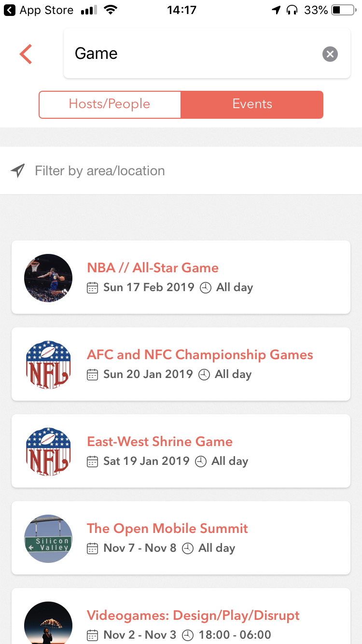This screenshot has width=362, height=644.
Task: Tap NFL logo beside AFC and NFC Championship
Action: click(48, 365)
